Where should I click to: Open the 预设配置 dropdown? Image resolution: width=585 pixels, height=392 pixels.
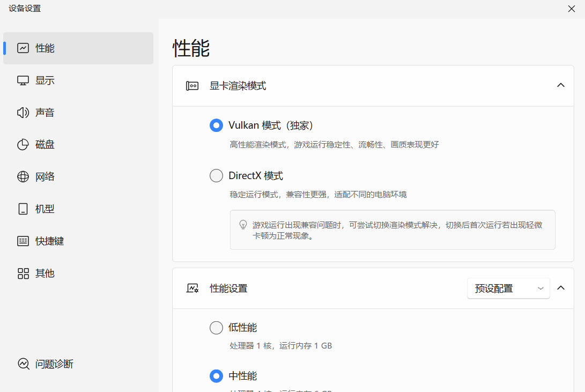point(508,288)
